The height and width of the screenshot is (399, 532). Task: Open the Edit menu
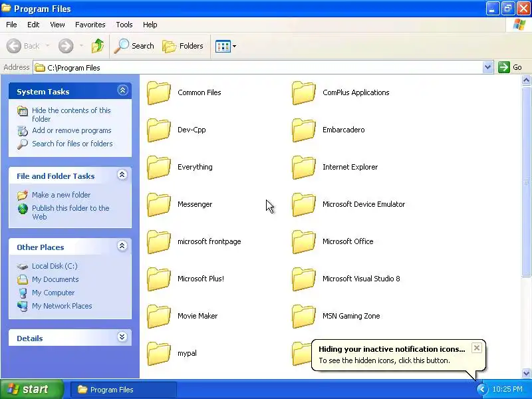pyautogui.click(x=33, y=25)
